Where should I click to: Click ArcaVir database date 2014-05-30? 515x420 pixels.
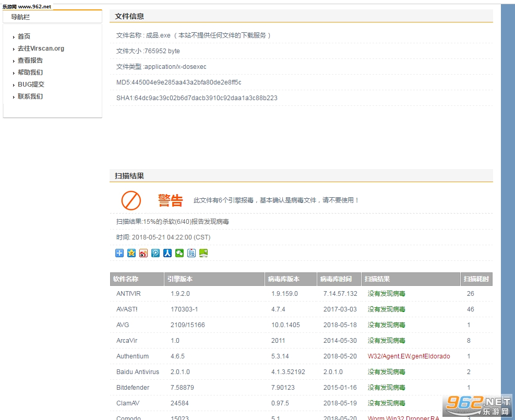click(340, 341)
